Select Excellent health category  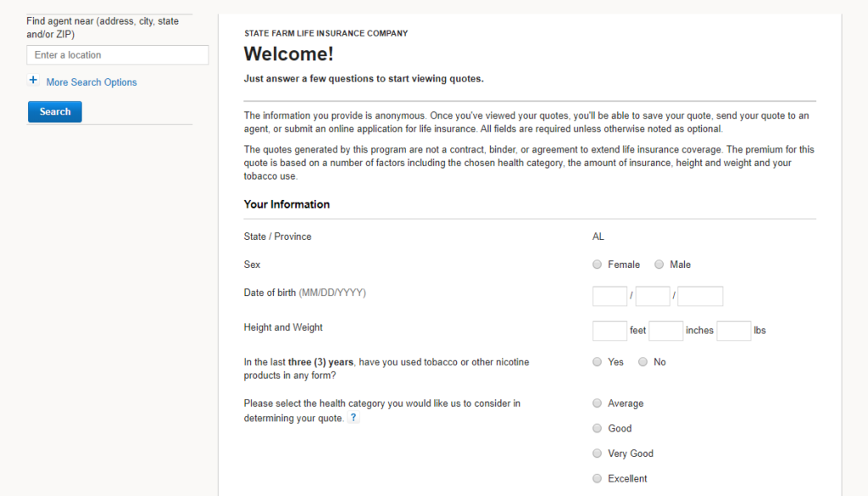click(598, 478)
